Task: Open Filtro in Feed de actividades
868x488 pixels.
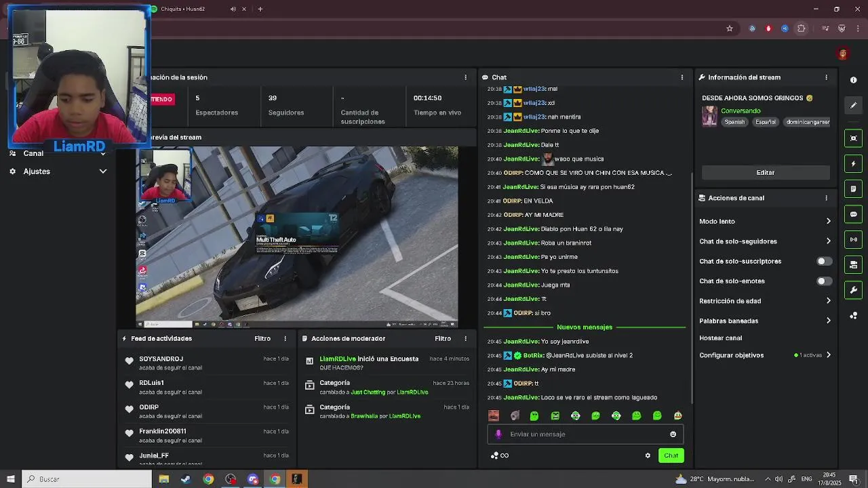Action: pos(262,338)
